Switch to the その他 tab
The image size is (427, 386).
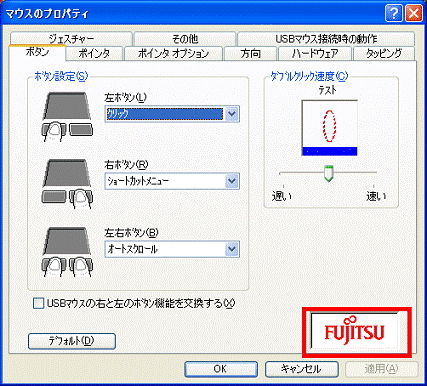pos(185,39)
